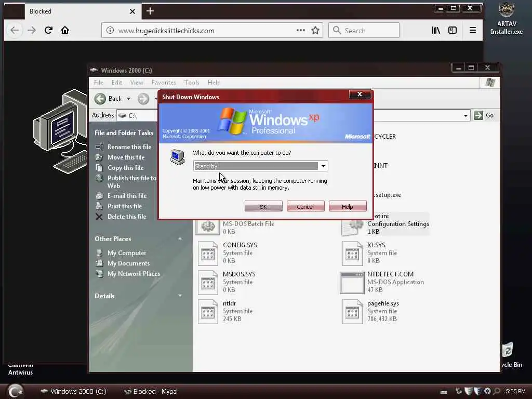Open My Network Places link
532x399 pixels.
point(134,274)
